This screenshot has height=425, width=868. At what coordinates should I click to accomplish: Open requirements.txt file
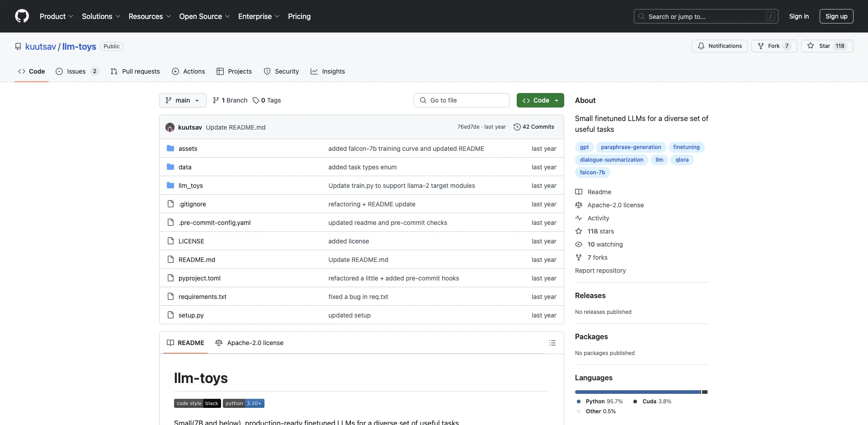(x=203, y=297)
